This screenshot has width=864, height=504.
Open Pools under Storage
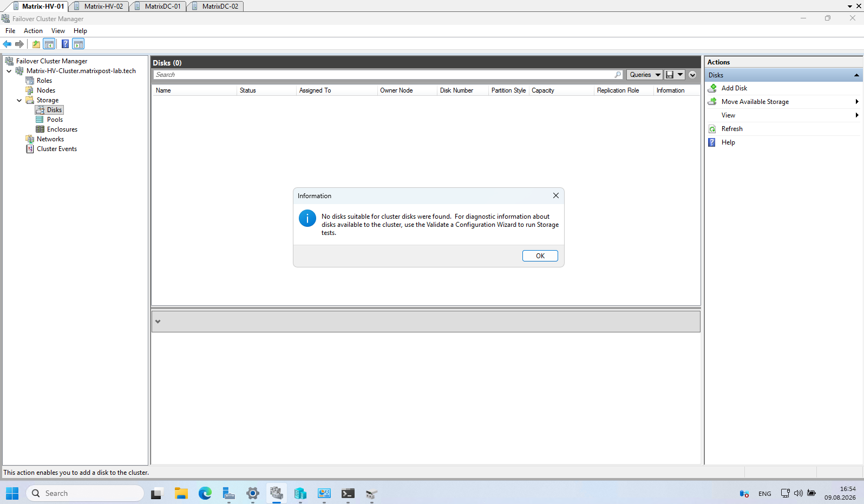pos(55,120)
